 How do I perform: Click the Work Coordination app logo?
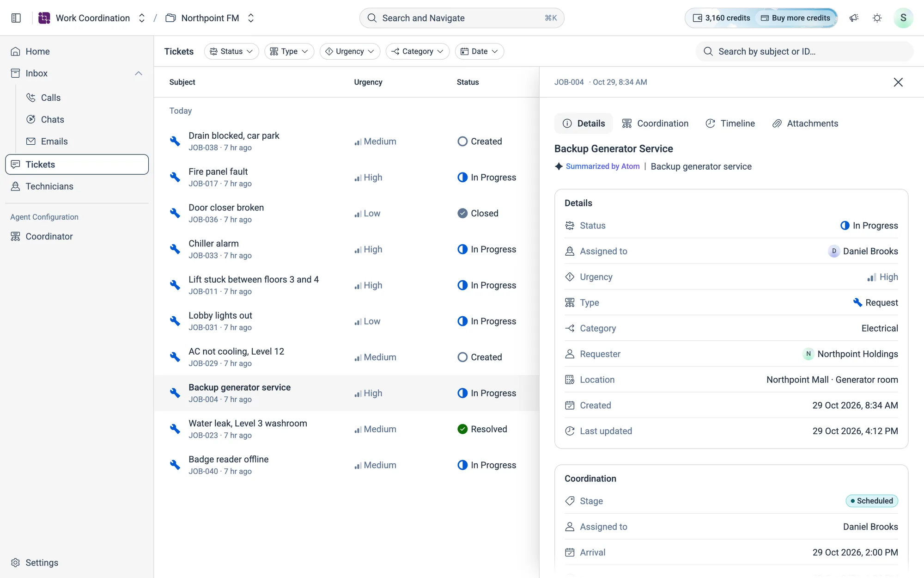click(44, 18)
